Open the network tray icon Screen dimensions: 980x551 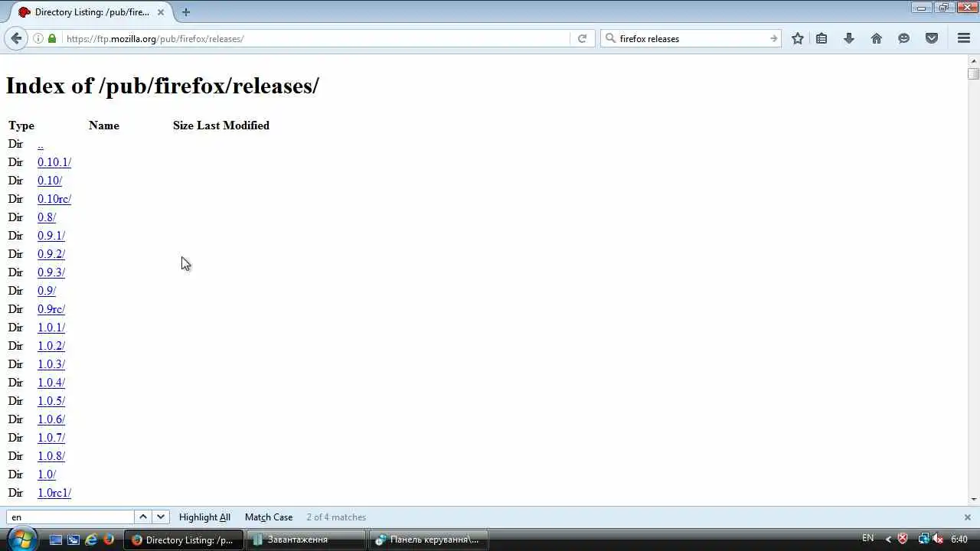click(x=924, y=539)
